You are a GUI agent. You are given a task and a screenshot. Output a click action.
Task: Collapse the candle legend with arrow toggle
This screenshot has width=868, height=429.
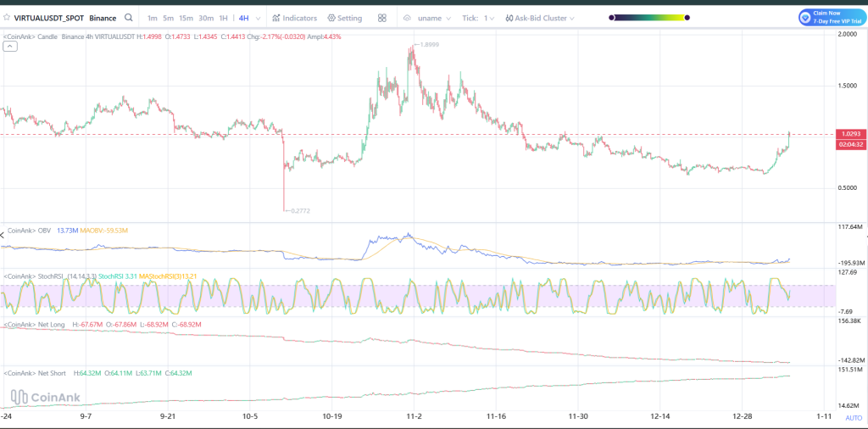click(9, 47)
